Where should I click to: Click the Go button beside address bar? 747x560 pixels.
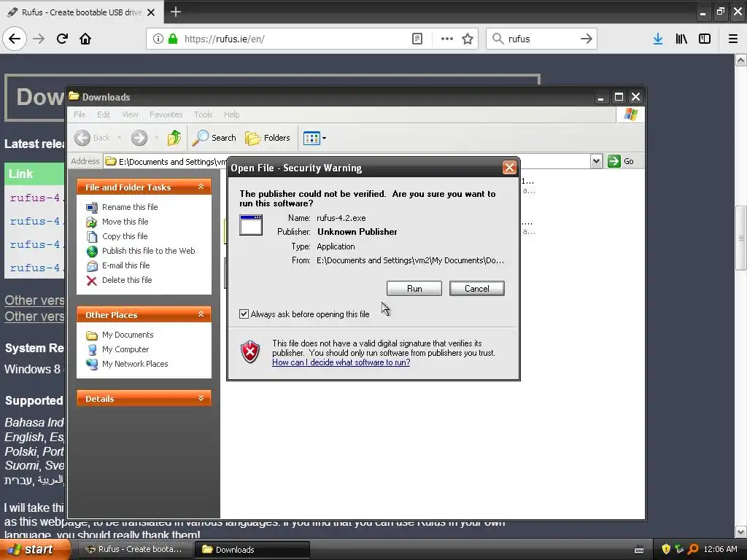621,161
